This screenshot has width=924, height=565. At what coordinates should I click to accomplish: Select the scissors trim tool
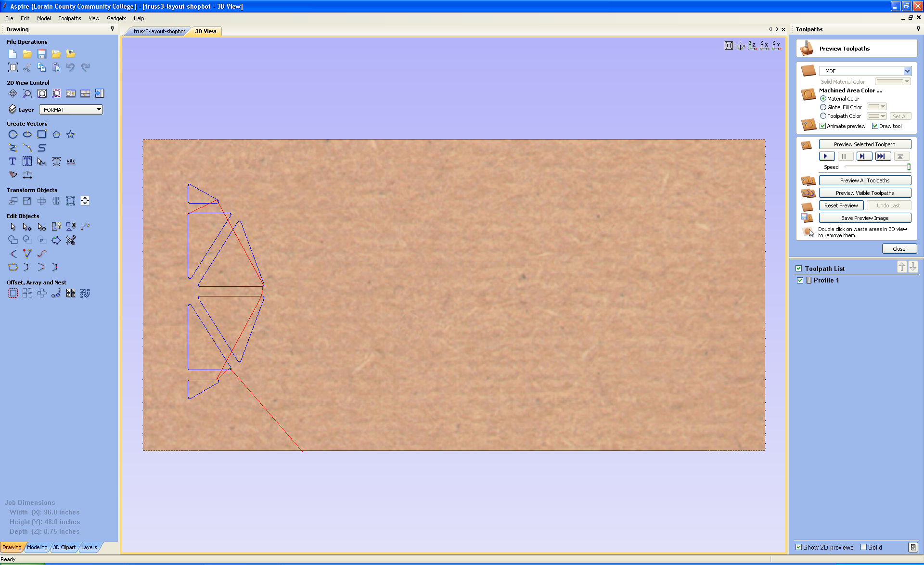click(71, 240)
